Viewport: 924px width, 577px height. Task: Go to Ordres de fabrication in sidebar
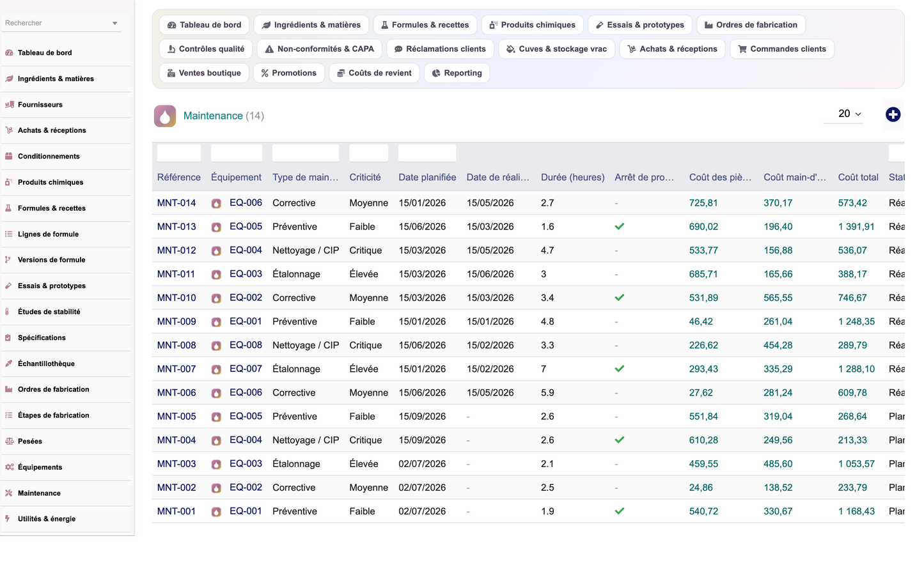point(54,389)
